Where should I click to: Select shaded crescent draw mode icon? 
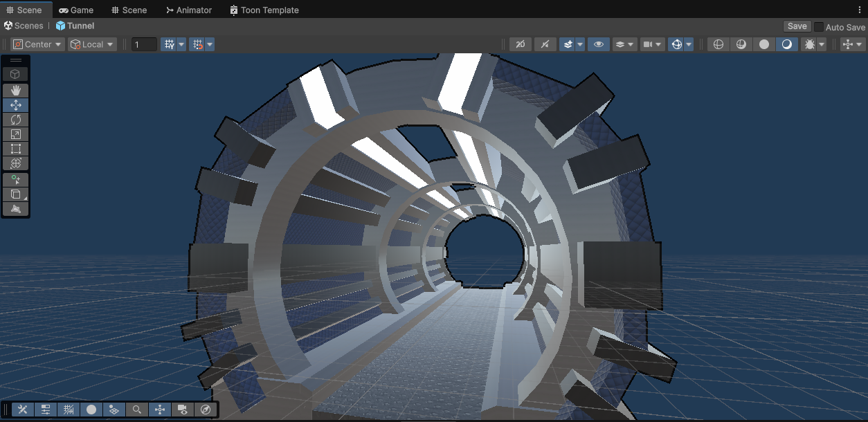pos(787,44)
